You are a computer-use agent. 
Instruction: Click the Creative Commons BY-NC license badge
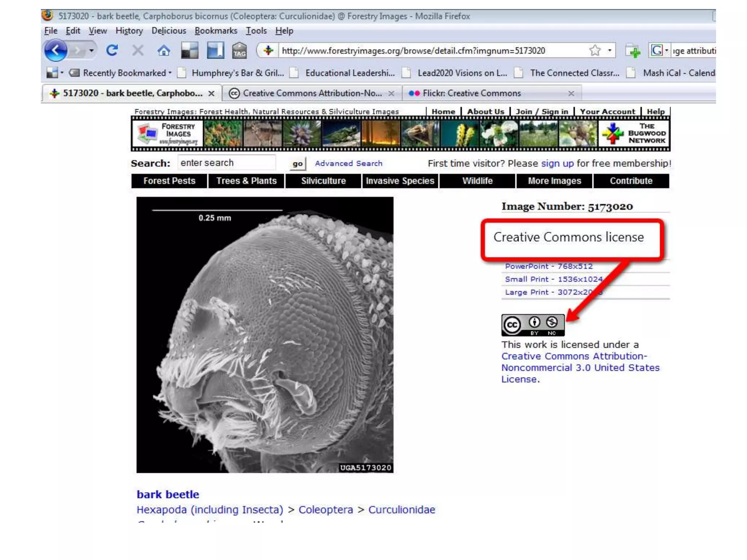pyautogui.click(x=533, y=324)
